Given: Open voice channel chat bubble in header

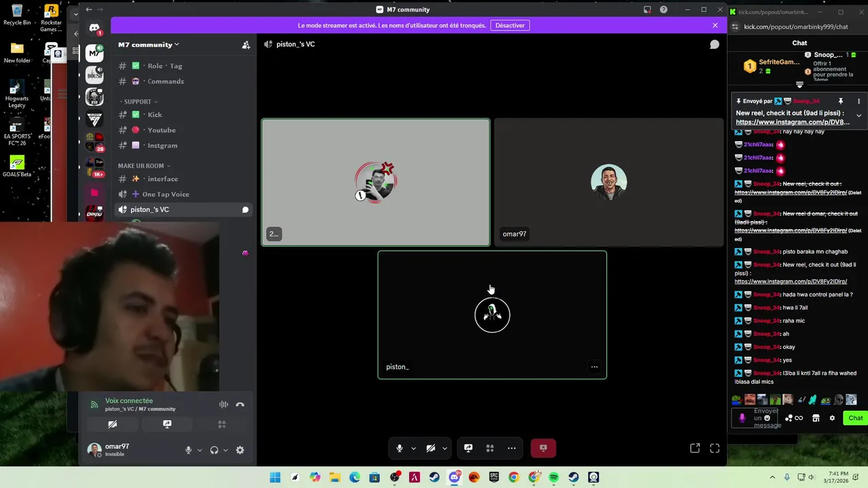Looking at the screenshot, I should [714, 44].
